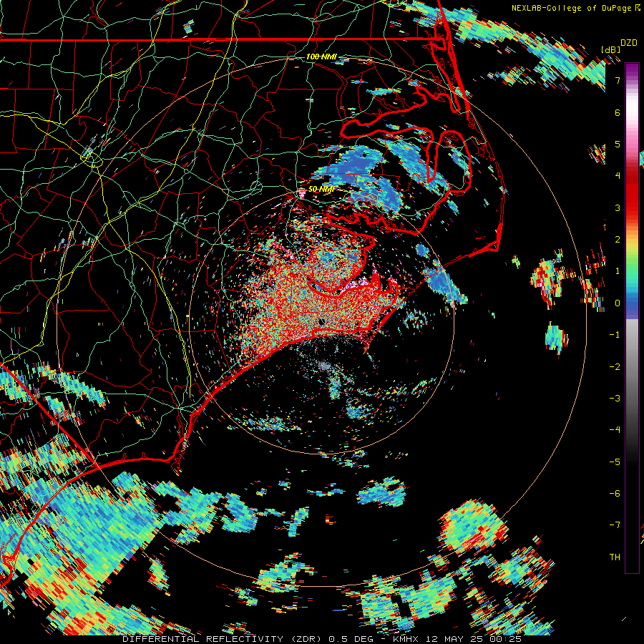644x644 pixels.
Task: Click the scale tick label -5
Action: (615, 462)
